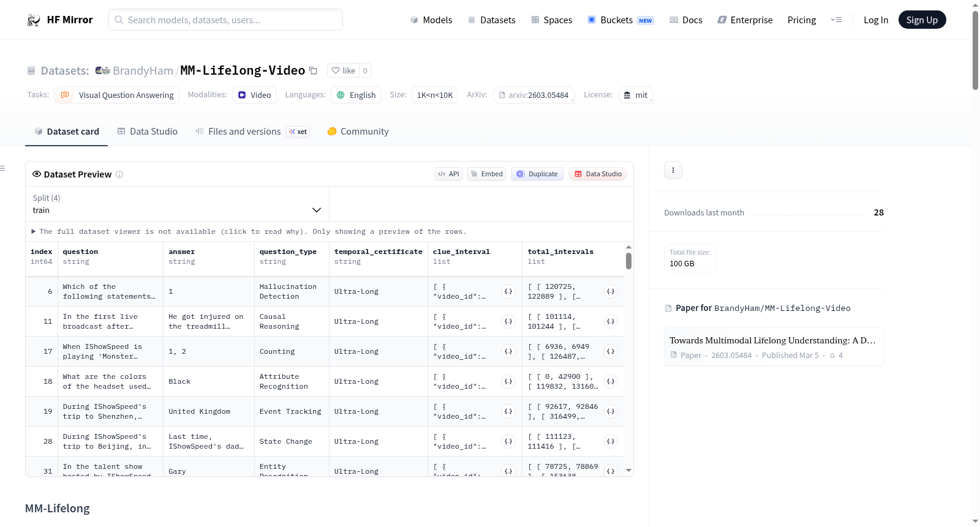The width and height of the screenshot is (980, 527).
Task: Click the upvote triangle on the paper
Action: (x=832, y=355)
